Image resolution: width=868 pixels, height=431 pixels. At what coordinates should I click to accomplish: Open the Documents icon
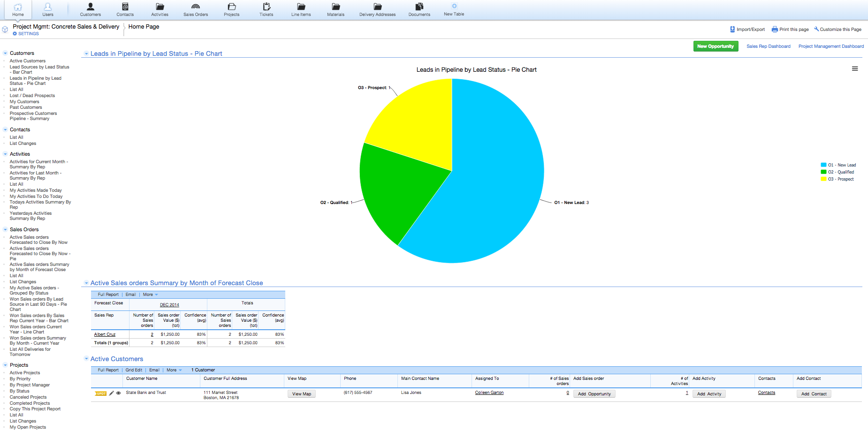point(419,7)
